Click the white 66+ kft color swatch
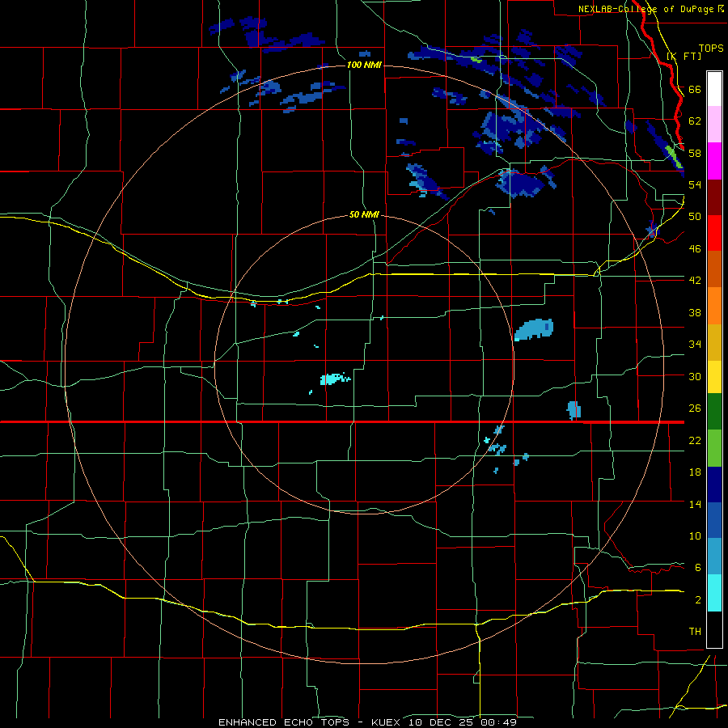Screen dimensions: 728x728 (714, 89)
